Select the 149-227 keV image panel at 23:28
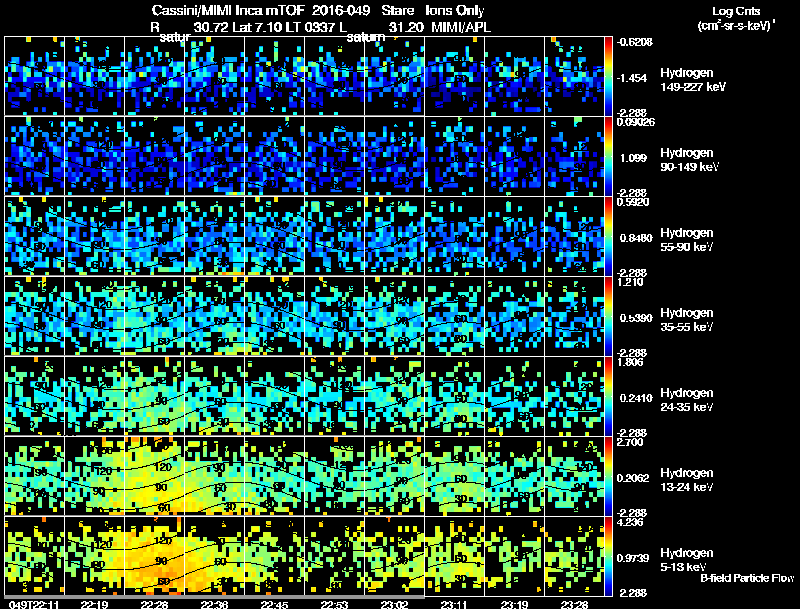Viewport: 800px width, 609px height. 574,76
